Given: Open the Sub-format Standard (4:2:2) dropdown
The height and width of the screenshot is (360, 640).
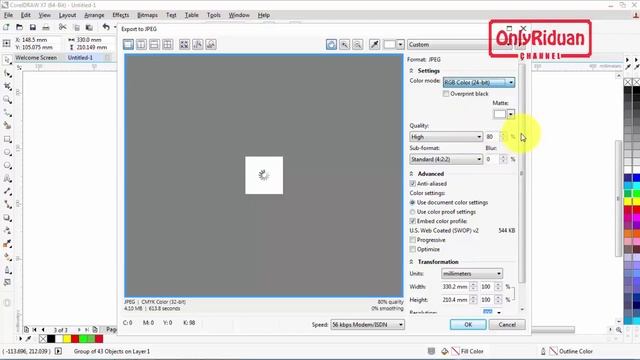Looking at the screenshot, I should click(446, 159).
